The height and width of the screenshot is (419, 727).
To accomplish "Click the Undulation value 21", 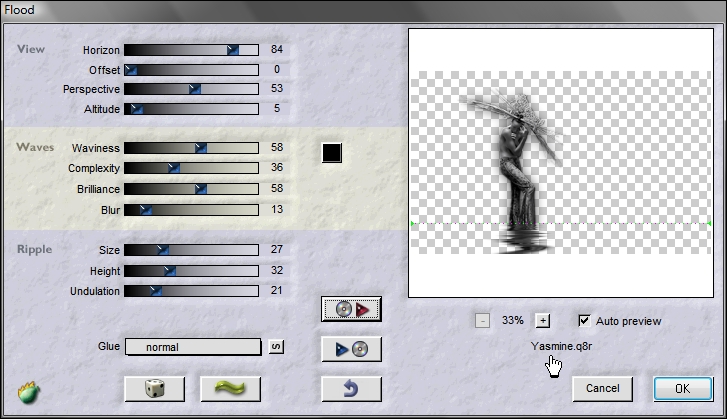I will [277, 290].
